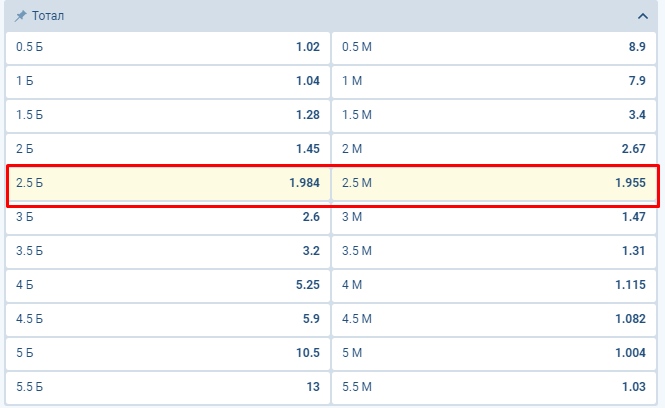
Task: Click 3 М outcome at 1.47
Action: click(494, 217)
